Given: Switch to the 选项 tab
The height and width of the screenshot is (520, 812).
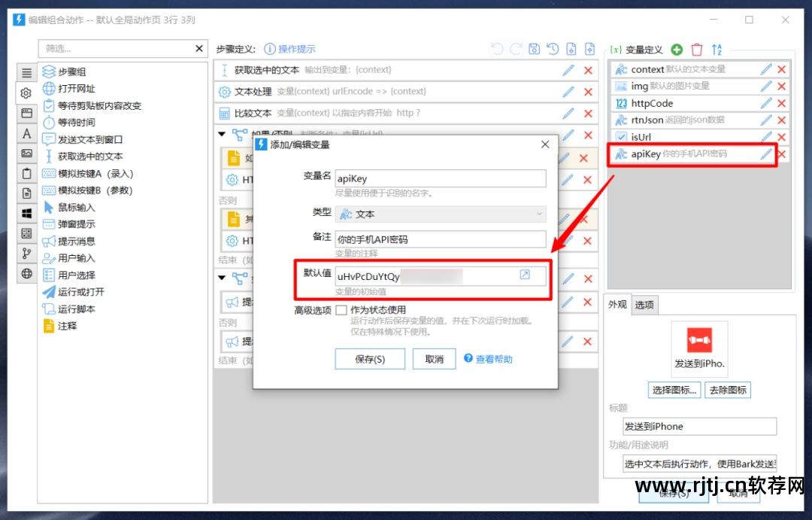Looking at the screenshot, I should tap(644, 305).
